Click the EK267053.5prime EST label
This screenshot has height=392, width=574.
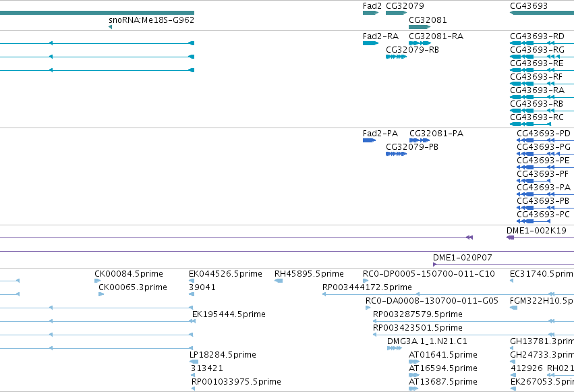542,382
